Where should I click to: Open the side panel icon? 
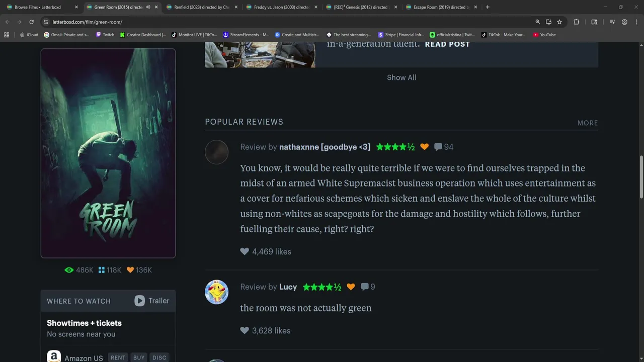(594, 22)
